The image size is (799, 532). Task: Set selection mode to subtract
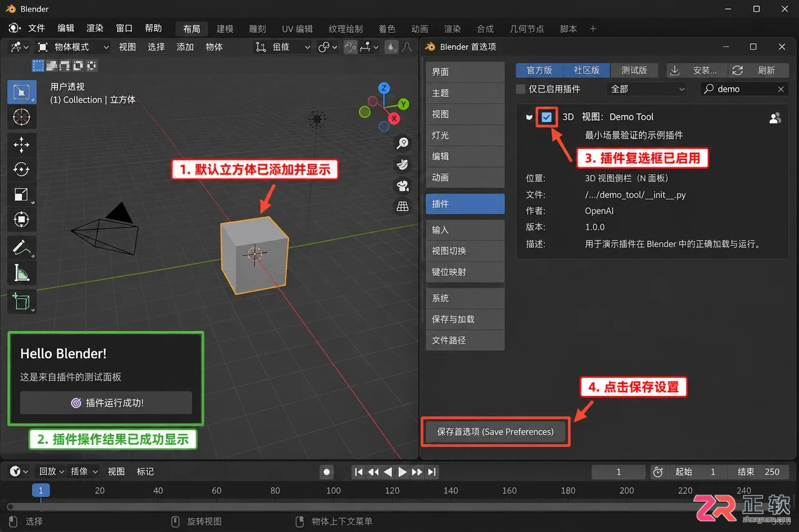[65, 65]
